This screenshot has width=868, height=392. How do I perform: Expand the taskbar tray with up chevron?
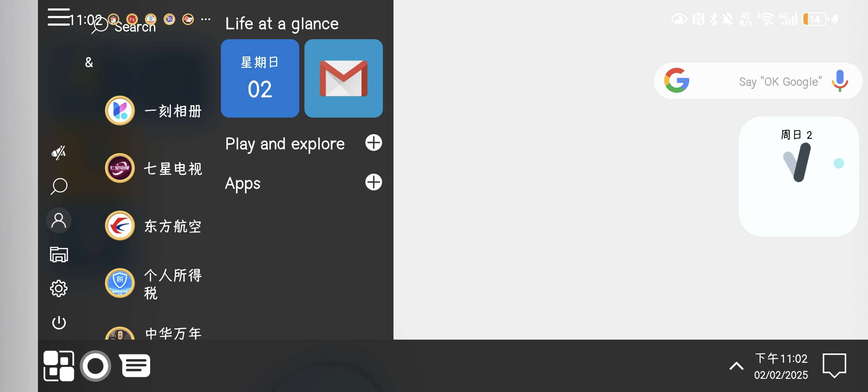point(736,366)
